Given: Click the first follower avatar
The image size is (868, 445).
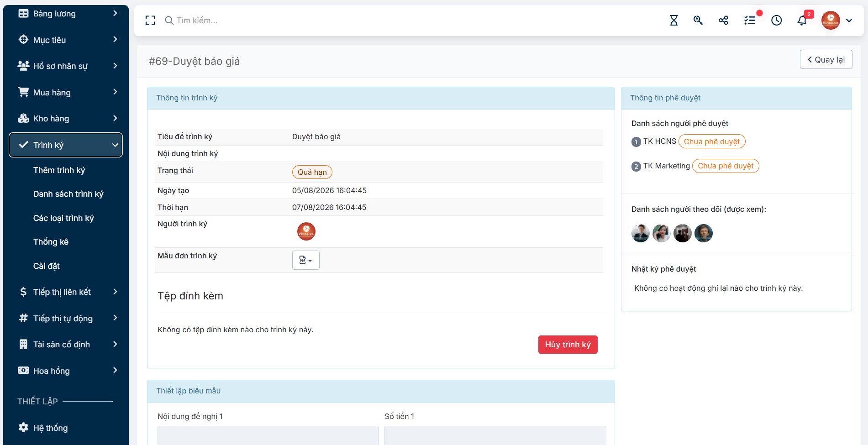Looking at the screenshot, I should (641, 233).
